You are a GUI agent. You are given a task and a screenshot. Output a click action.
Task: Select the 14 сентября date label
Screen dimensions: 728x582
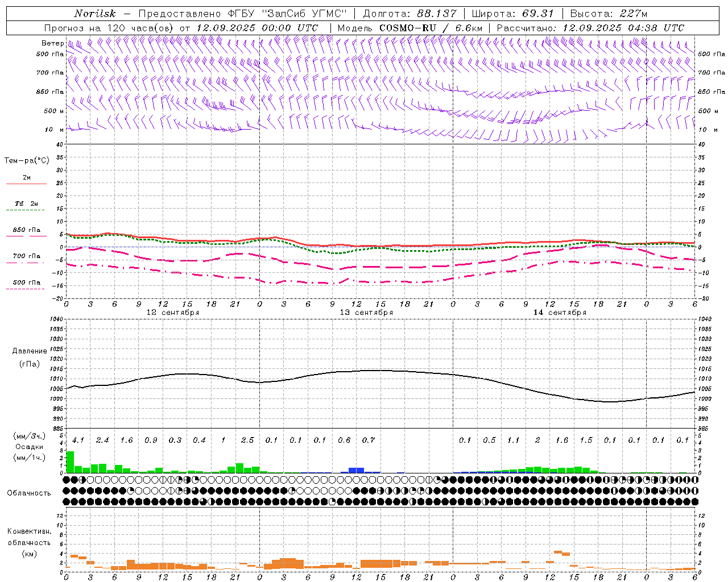click(559, 313)
